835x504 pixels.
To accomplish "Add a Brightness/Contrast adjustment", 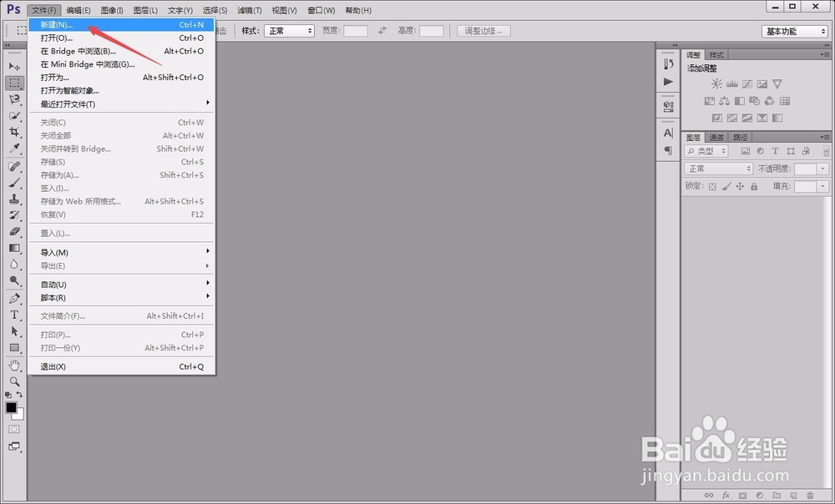I will pos(716,83).
